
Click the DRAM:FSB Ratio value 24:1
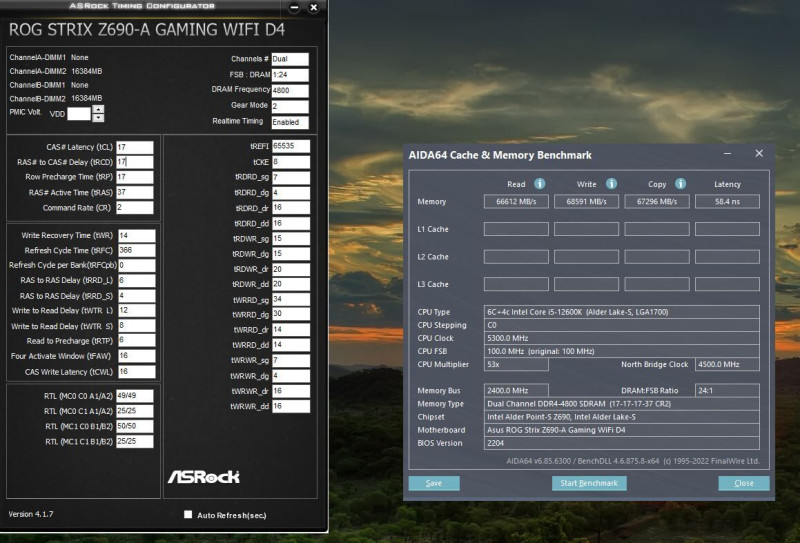727,390
